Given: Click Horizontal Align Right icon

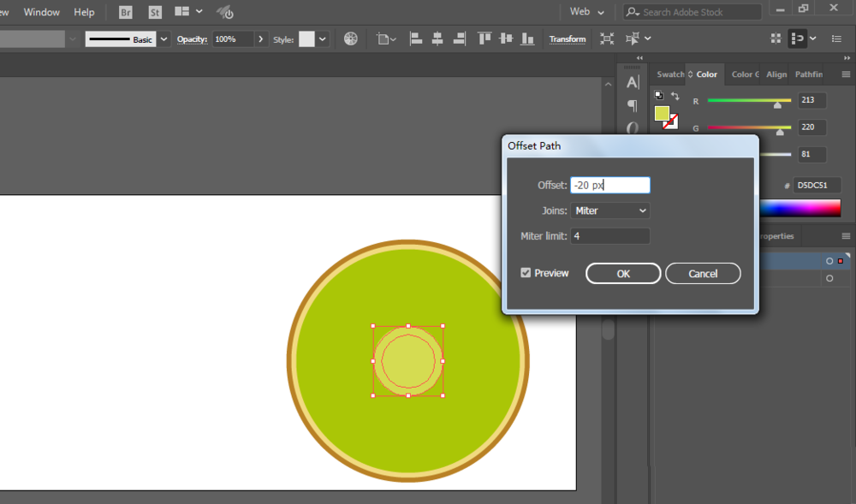Looking at the screenshot, I should tap(460, 39).
